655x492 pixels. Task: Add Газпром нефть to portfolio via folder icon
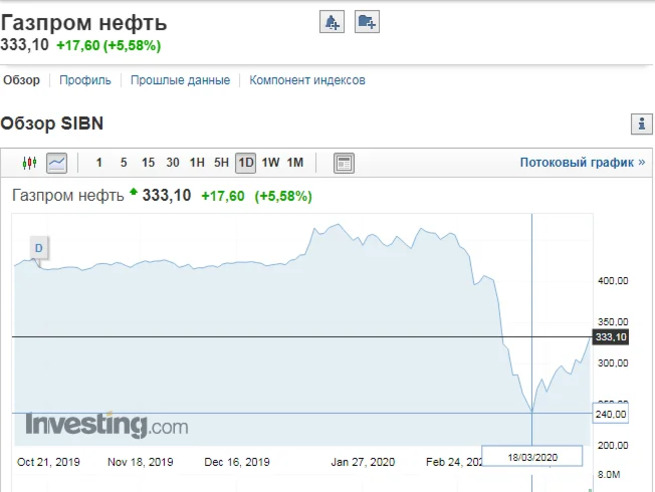367,22
